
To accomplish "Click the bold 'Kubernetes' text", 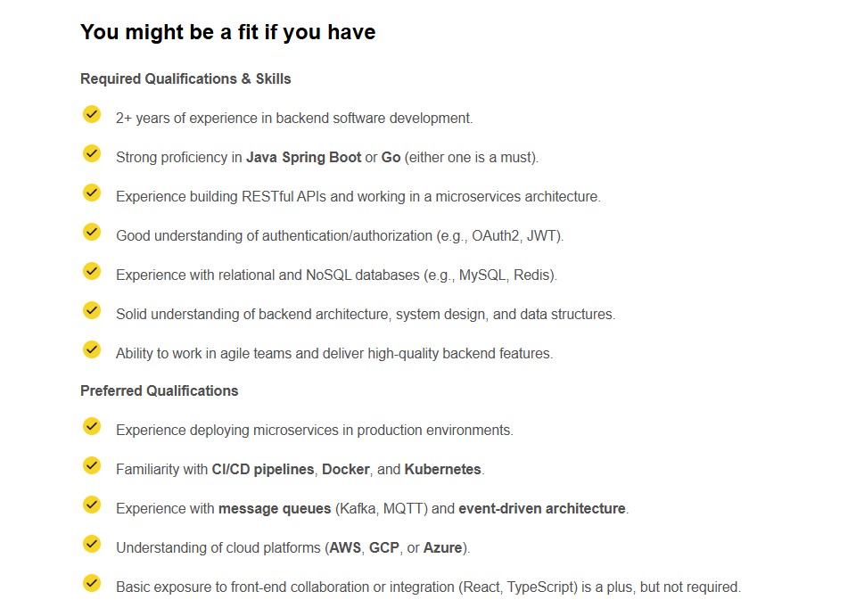I will (443, 469).
